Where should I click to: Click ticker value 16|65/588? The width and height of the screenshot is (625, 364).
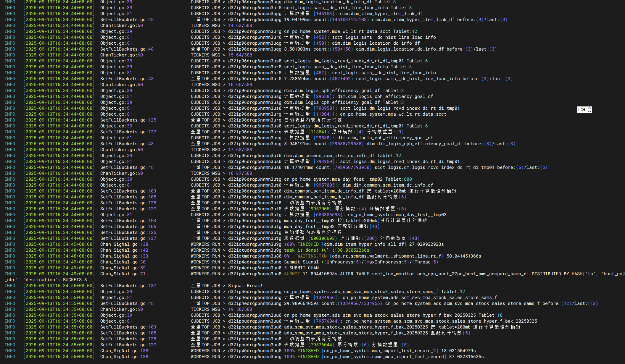click(x=240, y=85)
